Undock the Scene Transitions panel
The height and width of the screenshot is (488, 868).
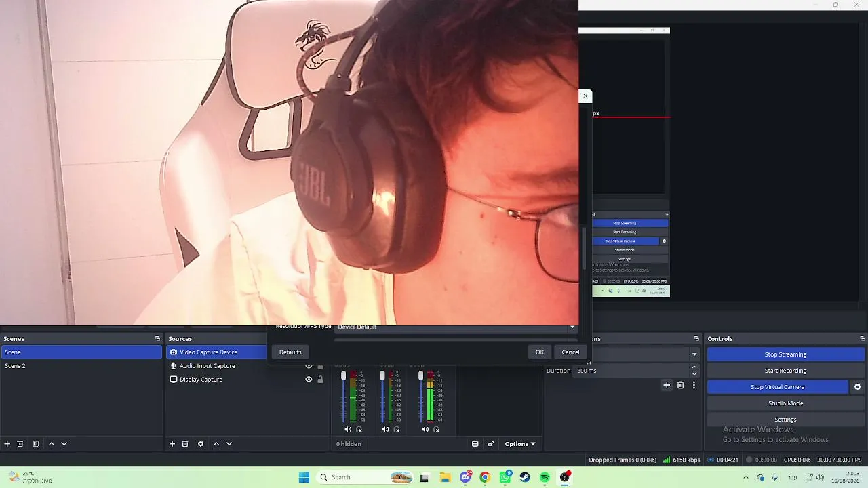(696, 339)
